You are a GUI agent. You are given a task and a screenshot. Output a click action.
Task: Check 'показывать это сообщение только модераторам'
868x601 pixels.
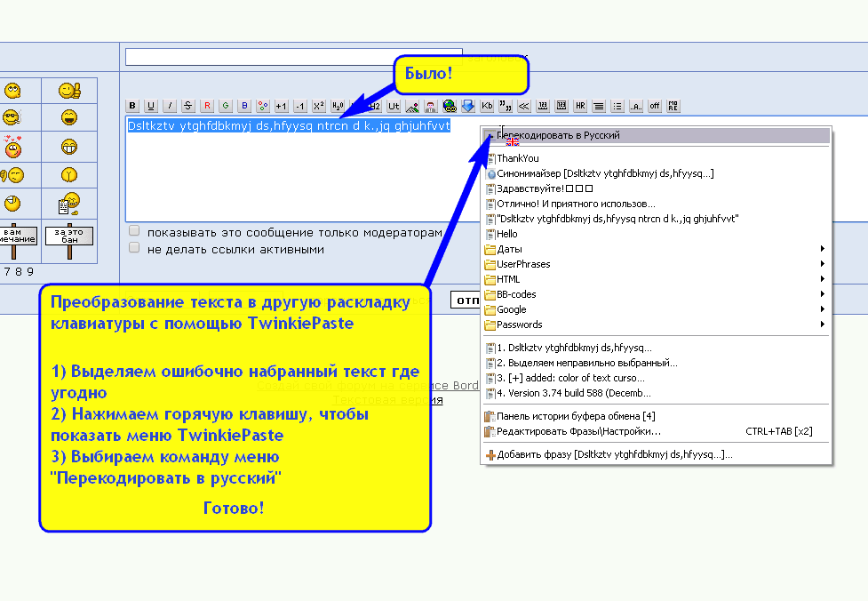pos(134,230)
